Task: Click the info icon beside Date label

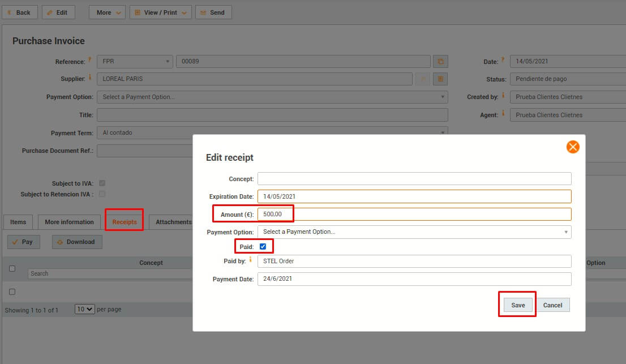Action: [503, 60]
